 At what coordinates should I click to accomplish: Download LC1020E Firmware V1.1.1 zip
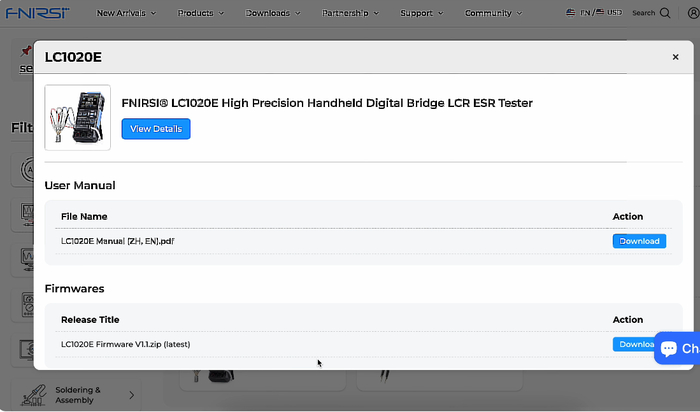[634, 344]
